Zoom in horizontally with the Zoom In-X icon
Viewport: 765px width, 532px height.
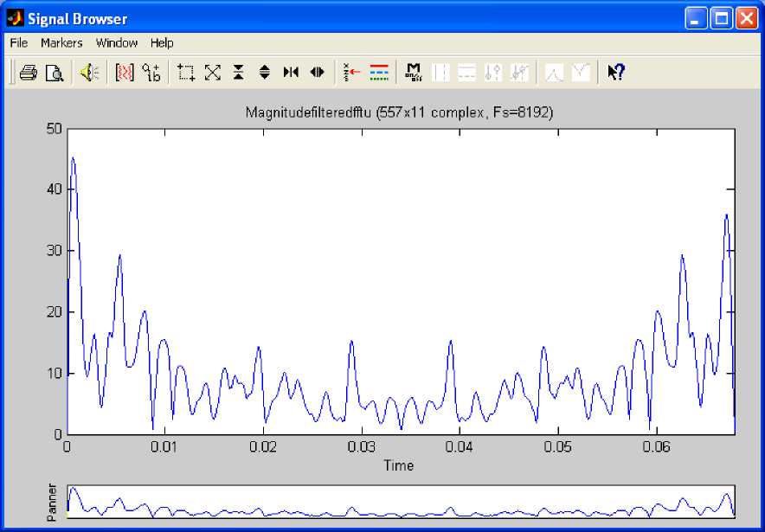[291, 73]
